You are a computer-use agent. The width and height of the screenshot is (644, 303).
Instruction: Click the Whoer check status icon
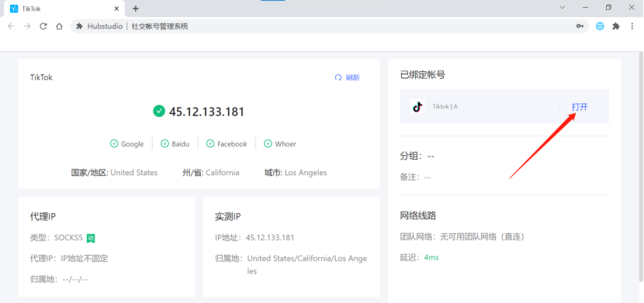268,143
